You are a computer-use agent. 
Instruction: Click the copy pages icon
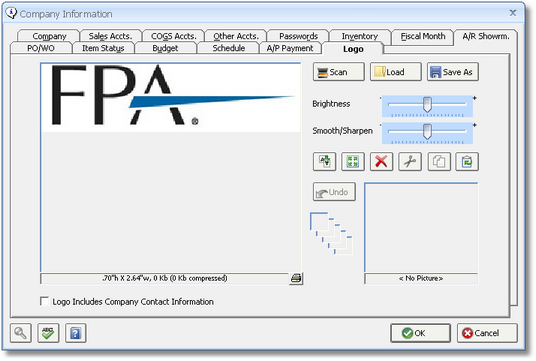(439, 161)
